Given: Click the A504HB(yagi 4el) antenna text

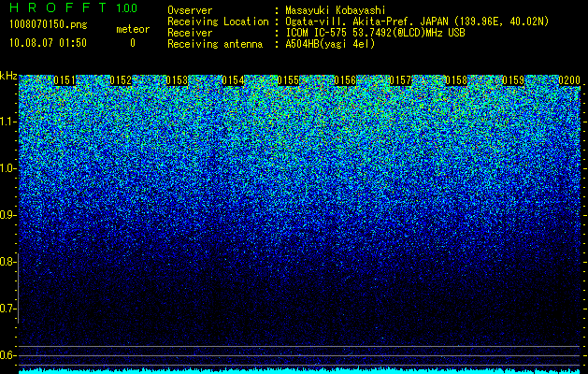Looking at the screenshot, I should tap(330, 44).
